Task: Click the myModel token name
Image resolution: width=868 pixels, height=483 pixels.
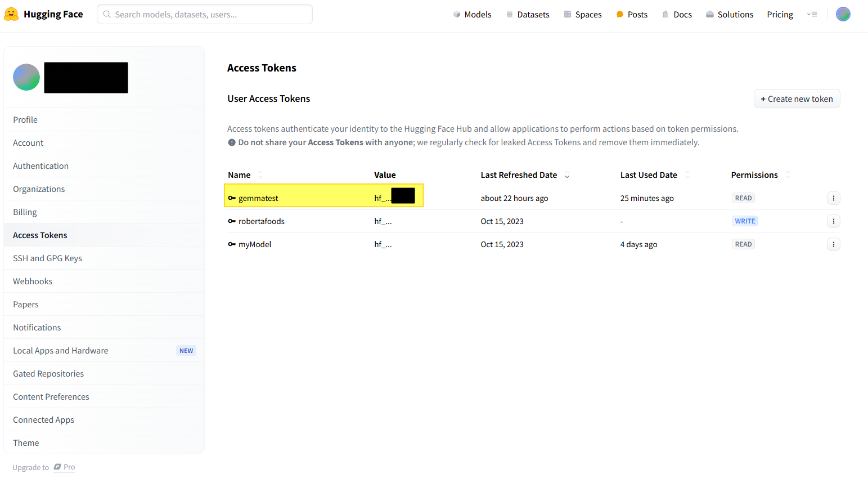Action: click(255, 244)
